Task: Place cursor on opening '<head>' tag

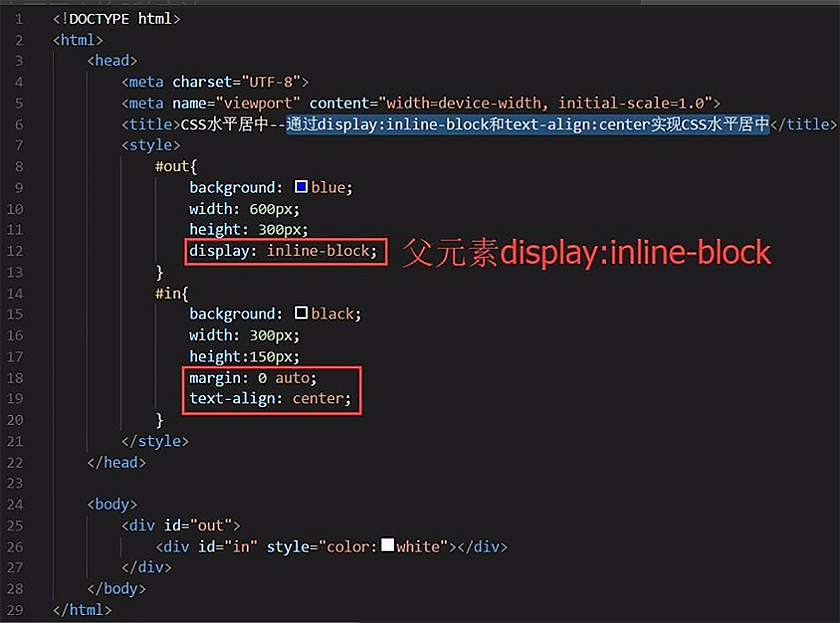Action: click(112, 61)
